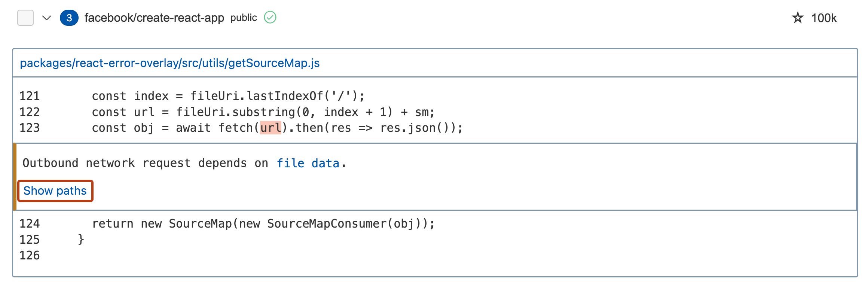
Task: Click line number 124 gutter marker
Action: [x=30, y=223]
